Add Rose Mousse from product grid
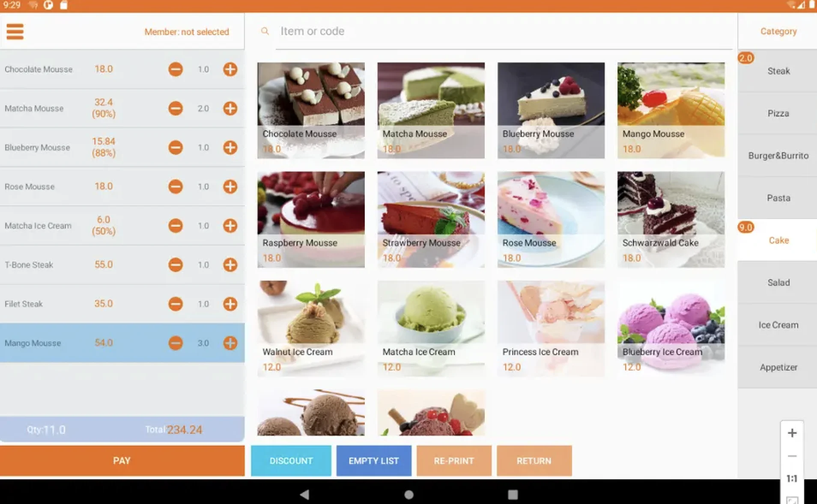The width and height of the screenshot is (817, 504). click(x=551, y=219)
